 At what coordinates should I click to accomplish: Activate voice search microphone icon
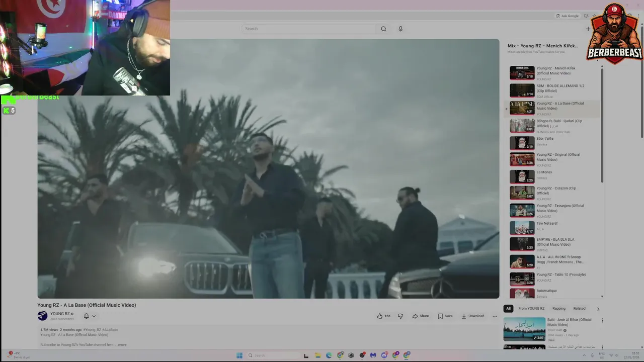coord(400,29)
